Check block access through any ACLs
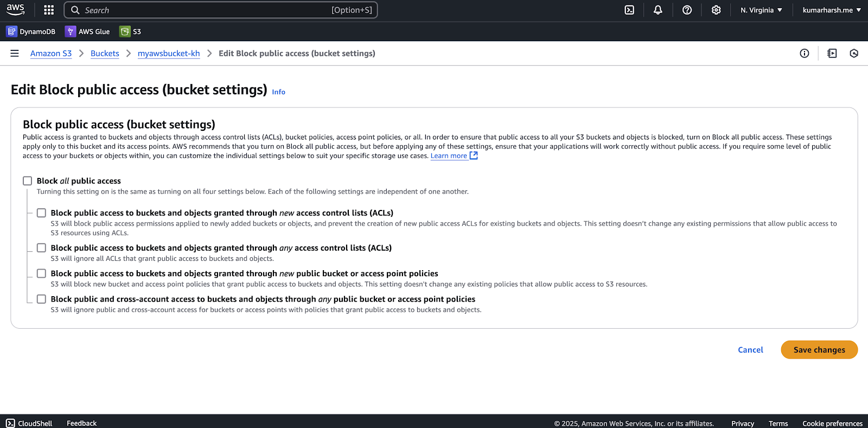Screen dimensions: 868x428 41,248
